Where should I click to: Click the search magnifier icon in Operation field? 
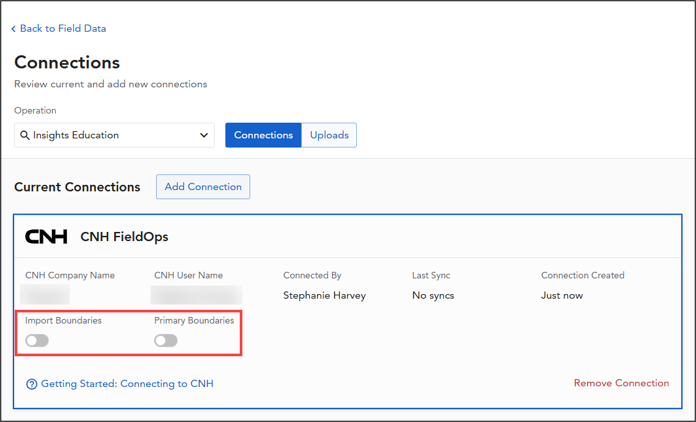click(25, 135)
